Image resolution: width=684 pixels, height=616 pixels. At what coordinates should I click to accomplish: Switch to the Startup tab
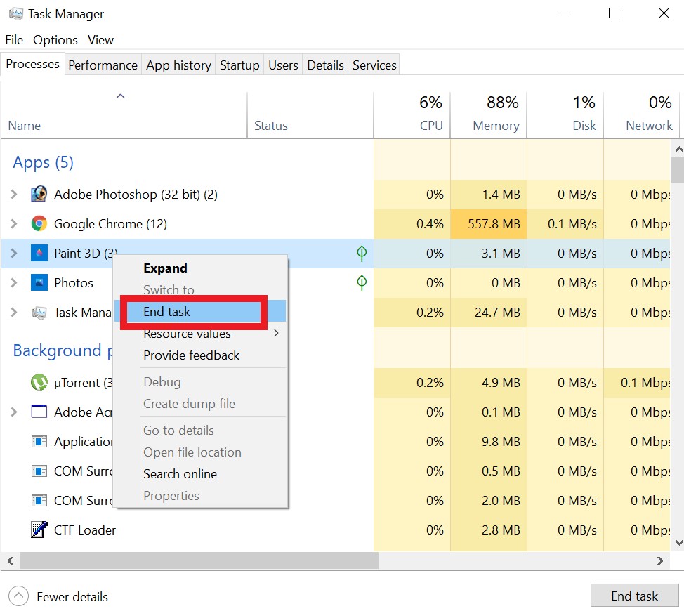click(239, 65)
